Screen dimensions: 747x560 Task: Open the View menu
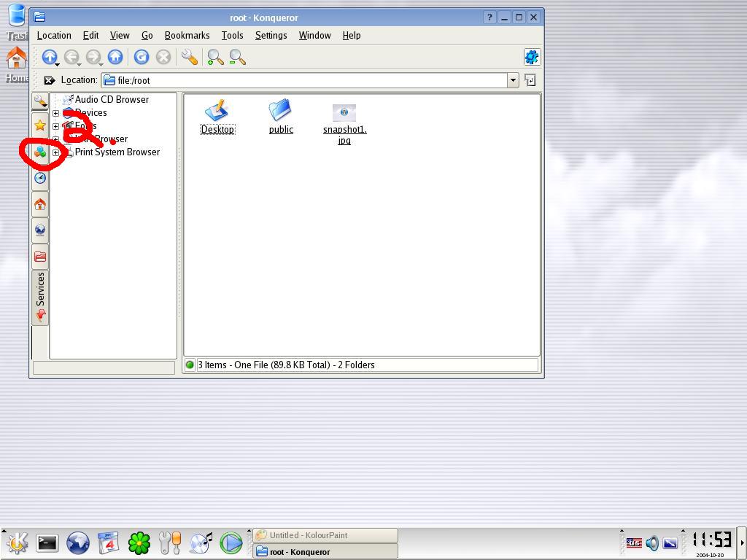pos(120,35)
